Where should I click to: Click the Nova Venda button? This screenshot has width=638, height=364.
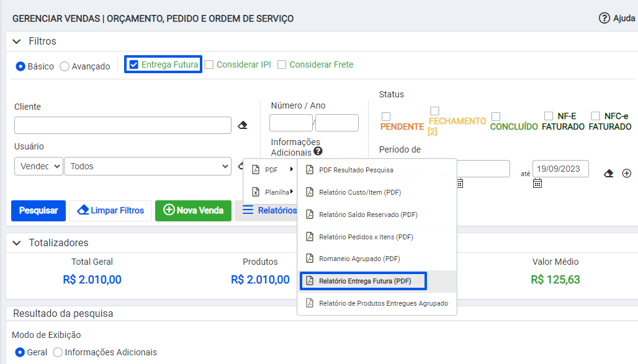coord(193,211)
